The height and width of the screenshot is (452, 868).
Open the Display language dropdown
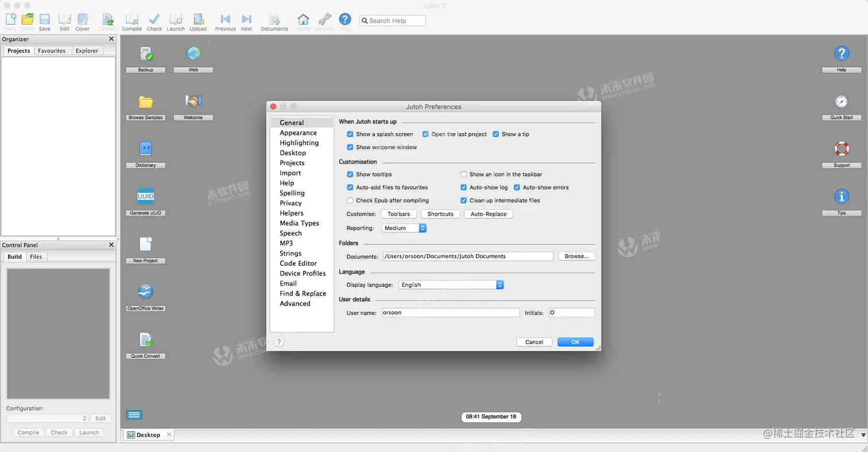pyautogui.click(x=451, y=285)
